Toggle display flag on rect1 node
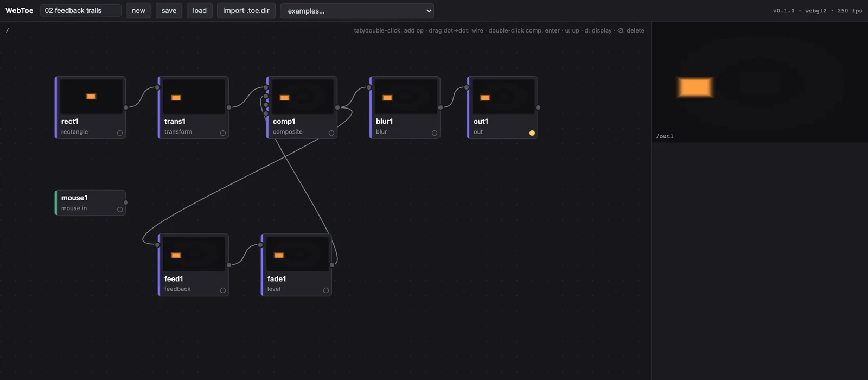 [x=120, y=133]
